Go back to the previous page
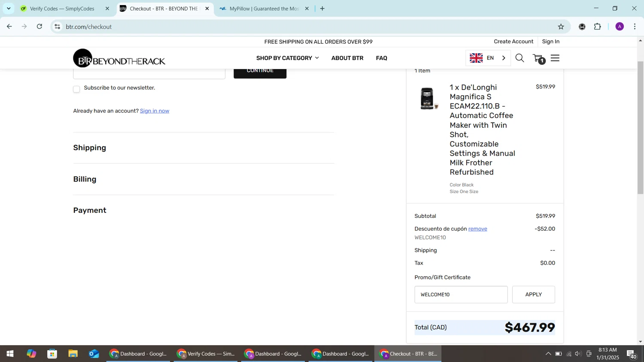The width and height of the screenshot is (644, 362). pos(9,27)
